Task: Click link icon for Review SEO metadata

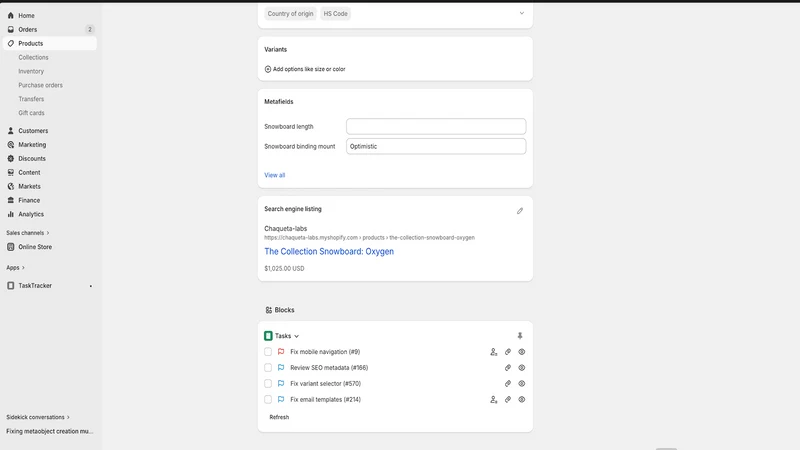Action: [x=508, y=368]
